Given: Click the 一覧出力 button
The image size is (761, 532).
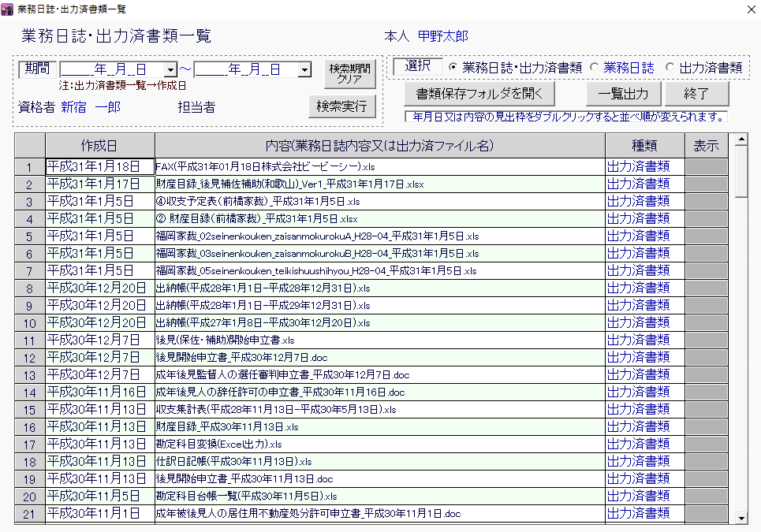Looking at the screenshot, I should 623,94.
